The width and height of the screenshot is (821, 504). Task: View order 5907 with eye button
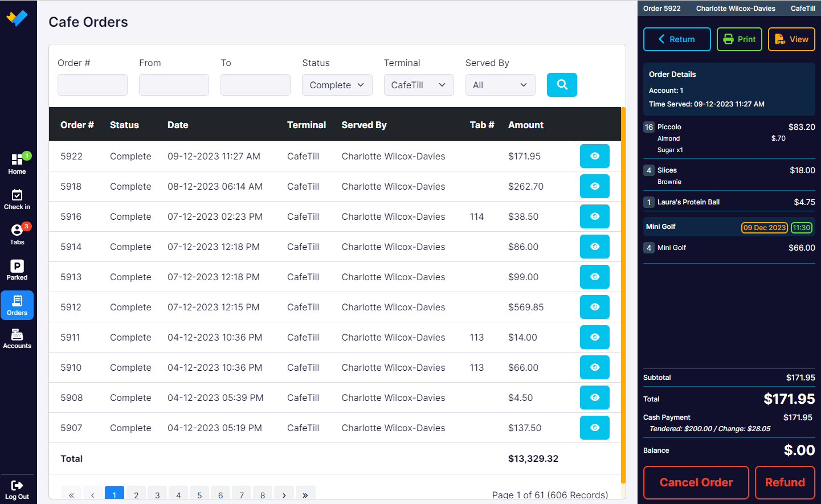(595, 428)
